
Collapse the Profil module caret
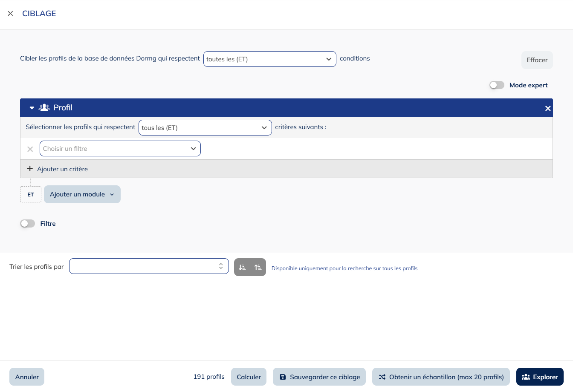[x=32, y=108]
